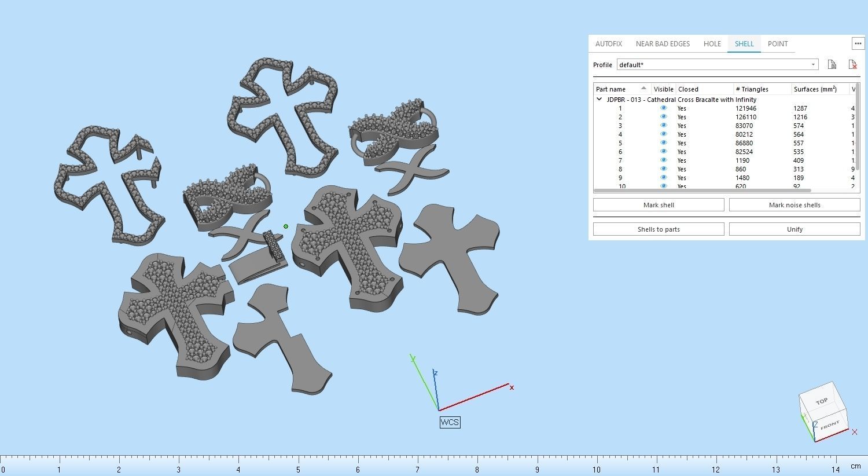868x476 pixels.
Task: Toggle visibility eye of shell 5
Action: click(663, 142)
